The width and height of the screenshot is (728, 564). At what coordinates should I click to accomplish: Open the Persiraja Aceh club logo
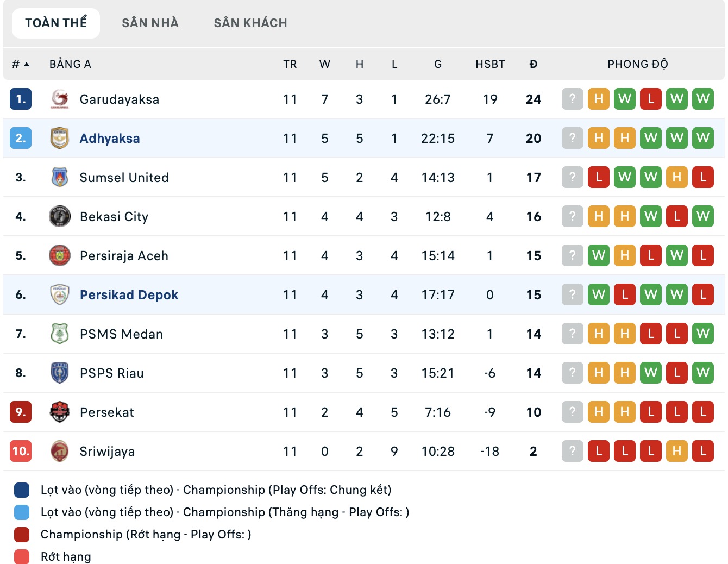click(x=59, y=255)
